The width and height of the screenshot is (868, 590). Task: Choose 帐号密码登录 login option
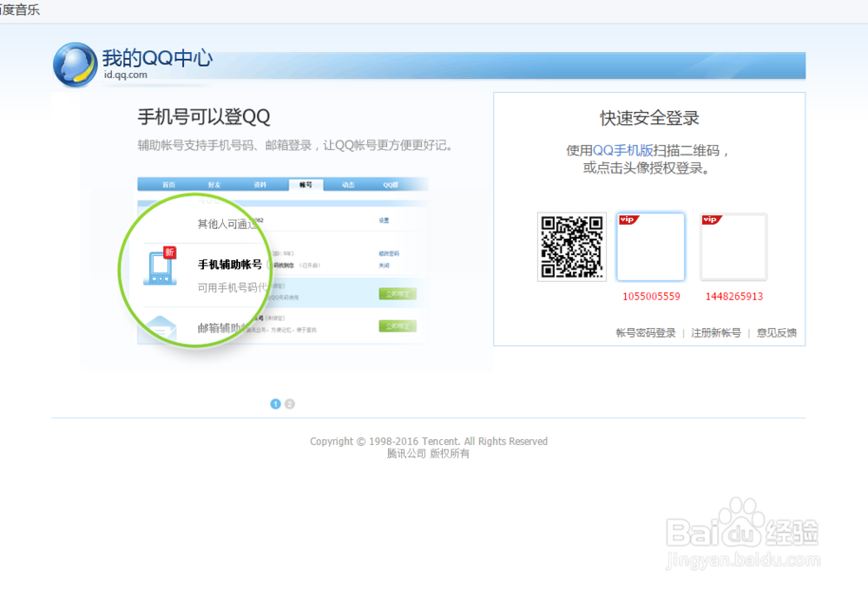tap(646, 332)
